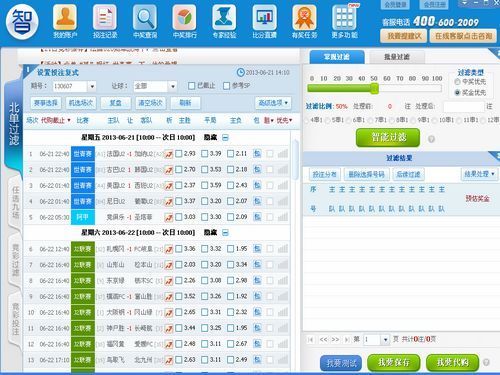The image size is (500, 375).
Task: Click analysis chart icon in match row 5
Action: [x=169, y=217]
